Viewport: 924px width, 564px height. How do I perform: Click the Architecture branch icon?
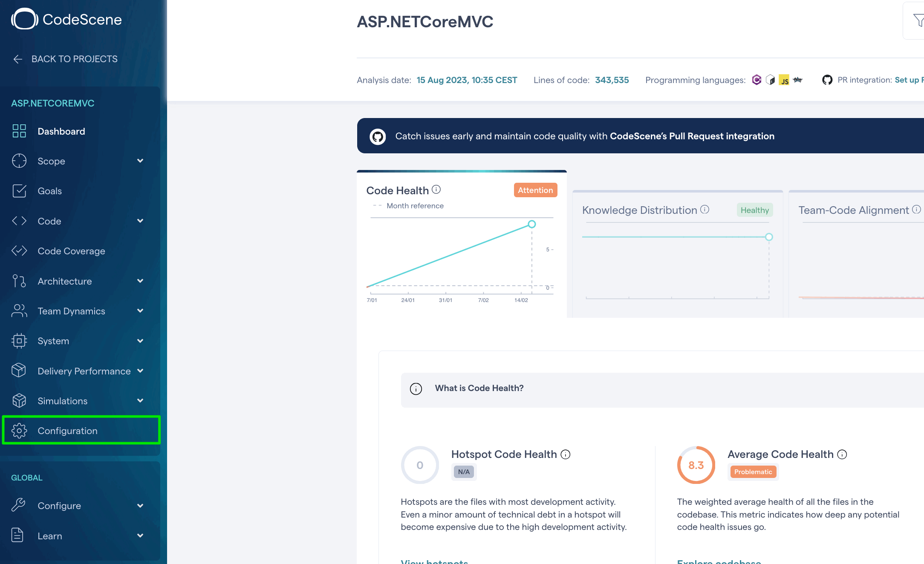(19, 281)
